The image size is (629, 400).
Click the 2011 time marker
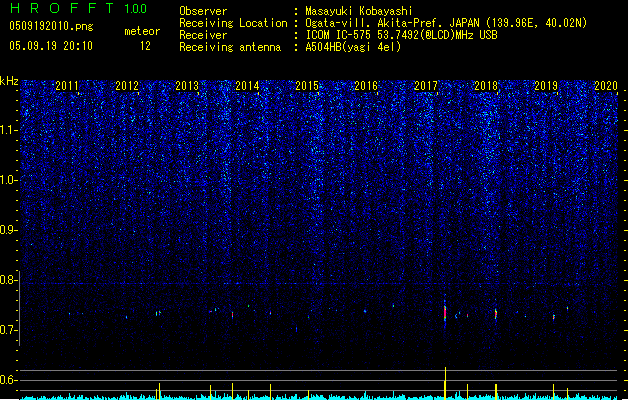[x=67, y=86]
